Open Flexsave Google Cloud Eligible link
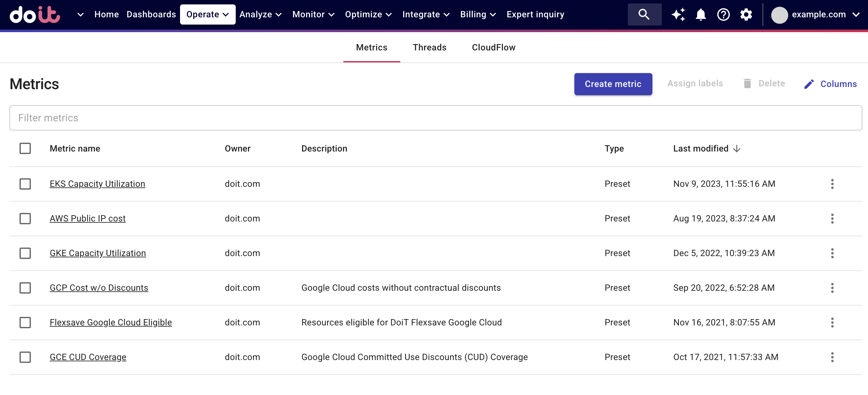Screen dimensions: 868x395 point(110,323)
